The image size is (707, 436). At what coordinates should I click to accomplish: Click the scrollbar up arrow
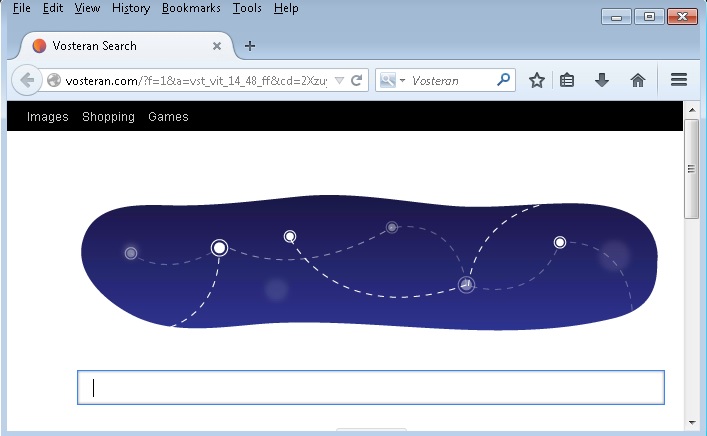pos(692,110)
